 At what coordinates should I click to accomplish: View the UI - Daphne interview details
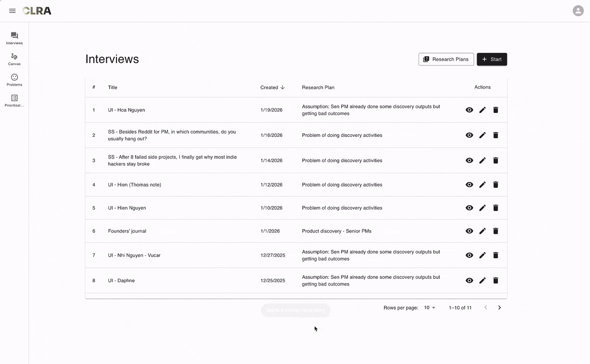[469, 281]
